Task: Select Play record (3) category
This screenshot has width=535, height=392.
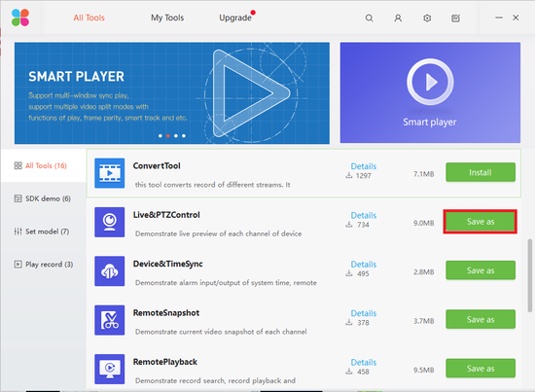Action: pyautogui.click(x=44, y=265)
